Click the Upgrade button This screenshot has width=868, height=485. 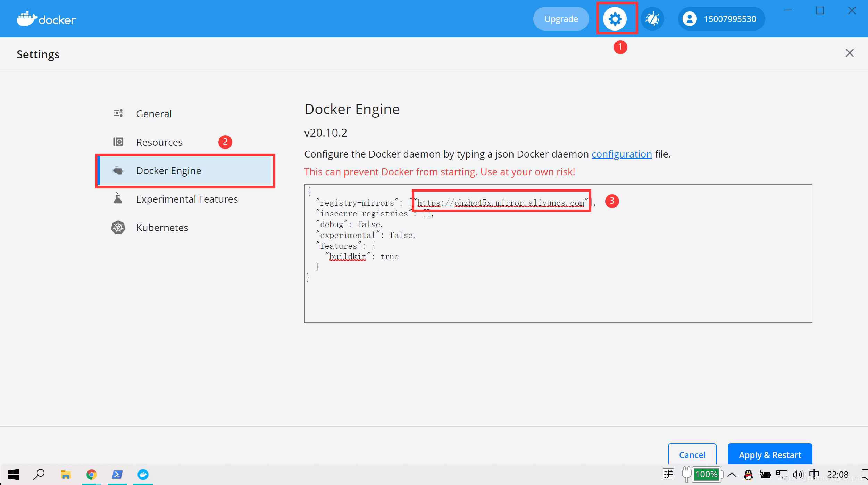(x=561, y=19)
